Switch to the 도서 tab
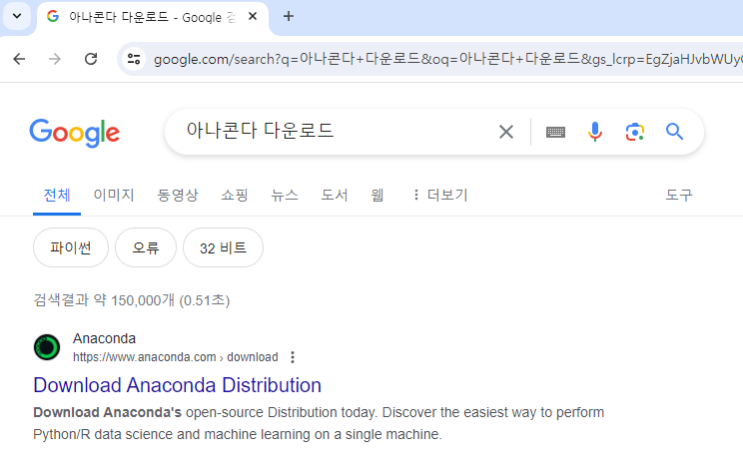 pos(335,195)
